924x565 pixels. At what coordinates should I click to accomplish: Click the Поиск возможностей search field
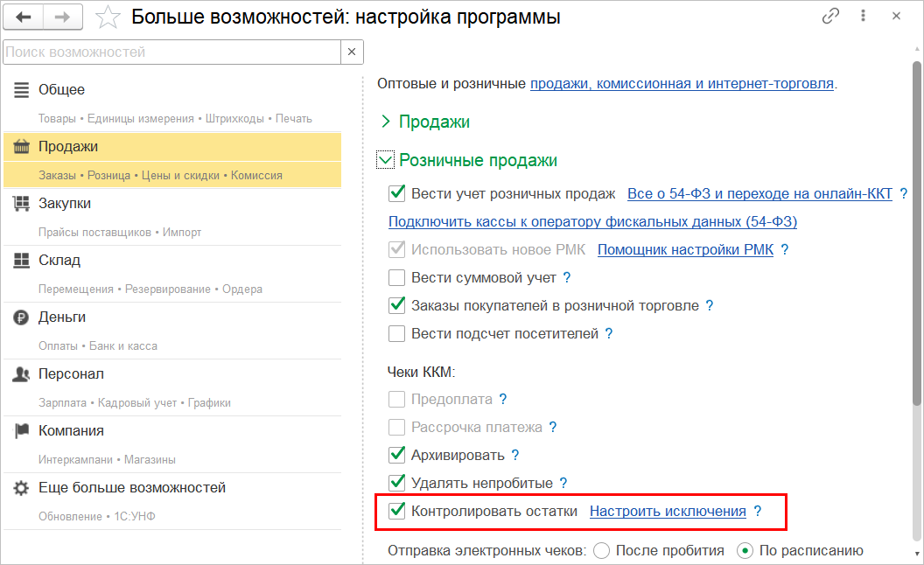tap(171, 52)
